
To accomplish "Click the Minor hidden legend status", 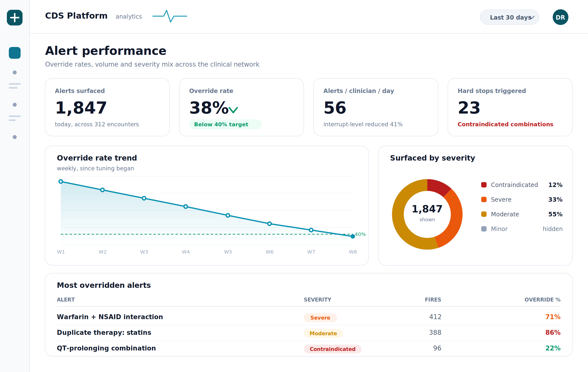I will click(x=552, y=229).
